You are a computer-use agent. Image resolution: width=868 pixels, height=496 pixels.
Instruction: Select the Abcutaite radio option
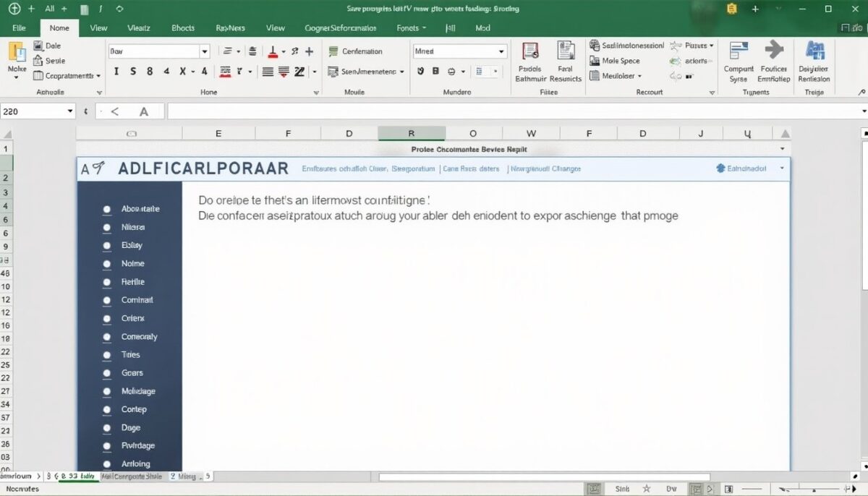click(x=107, y=209)
